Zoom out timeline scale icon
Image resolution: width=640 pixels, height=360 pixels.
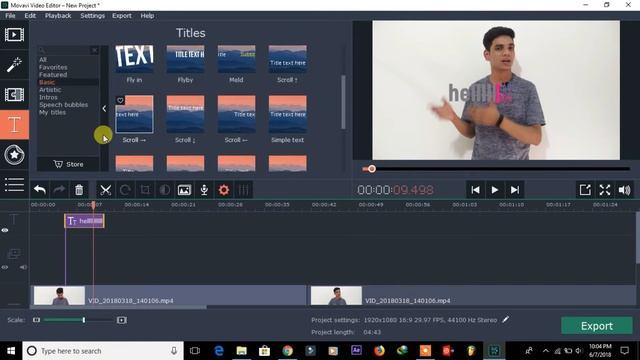(x=36, y=320)
